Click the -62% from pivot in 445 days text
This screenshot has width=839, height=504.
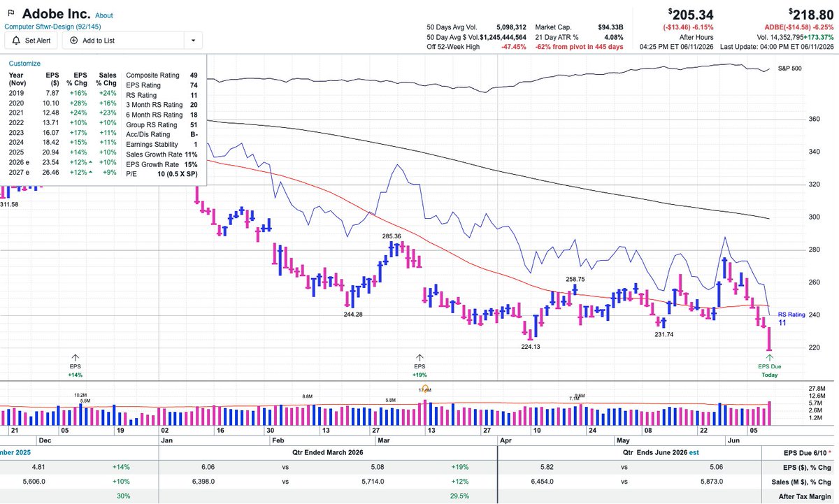(579, 46)
